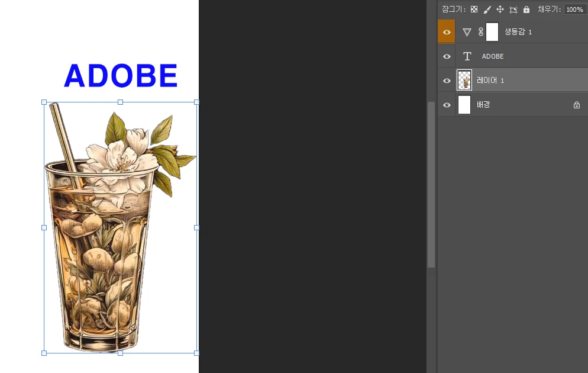Image resolution: width=588 pixels, height=373 pixels.
Task: Click the 채우기 label
Action: (550, 9)
